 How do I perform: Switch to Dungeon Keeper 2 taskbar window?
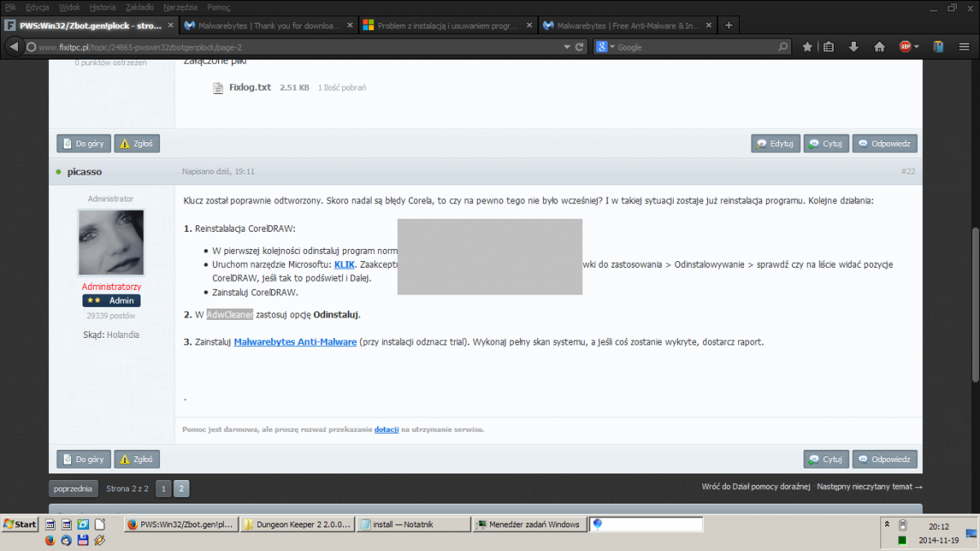pyautogui.click(x=298, y=524)
